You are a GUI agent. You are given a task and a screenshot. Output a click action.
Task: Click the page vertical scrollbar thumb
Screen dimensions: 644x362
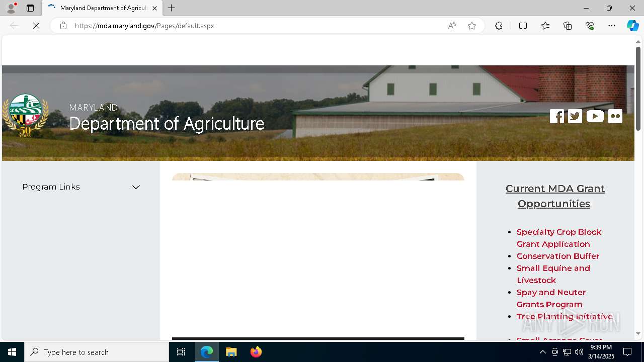click(638, 88)
